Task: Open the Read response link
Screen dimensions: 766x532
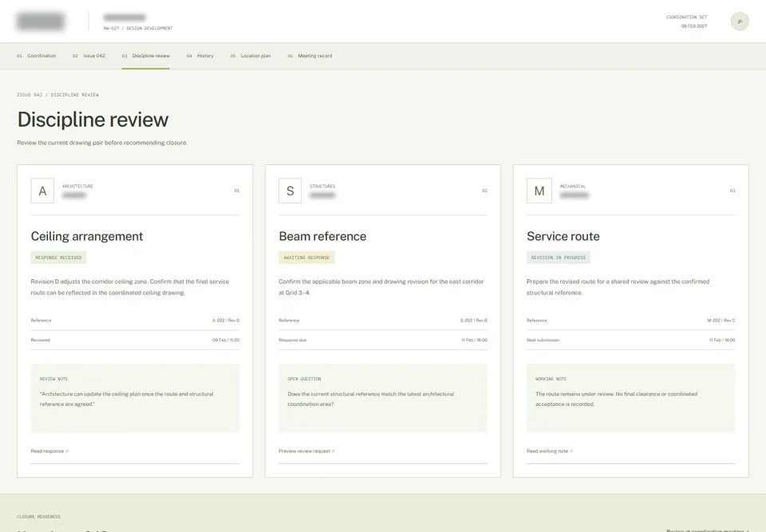Action: pyautogui.click(x=49, y=451)
